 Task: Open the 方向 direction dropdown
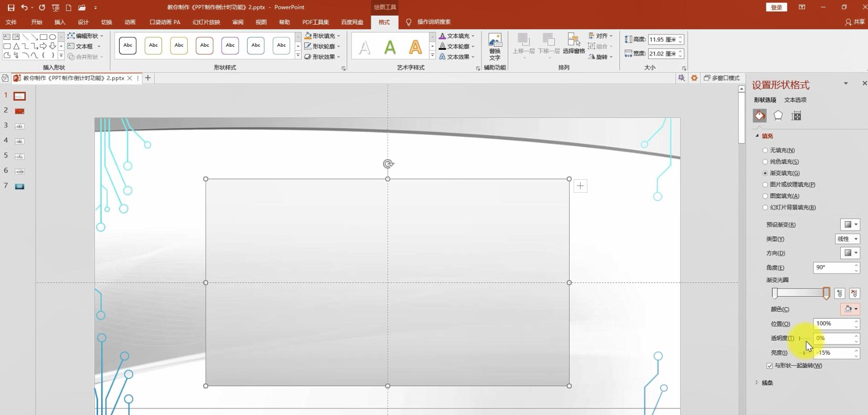pos(850,253)
